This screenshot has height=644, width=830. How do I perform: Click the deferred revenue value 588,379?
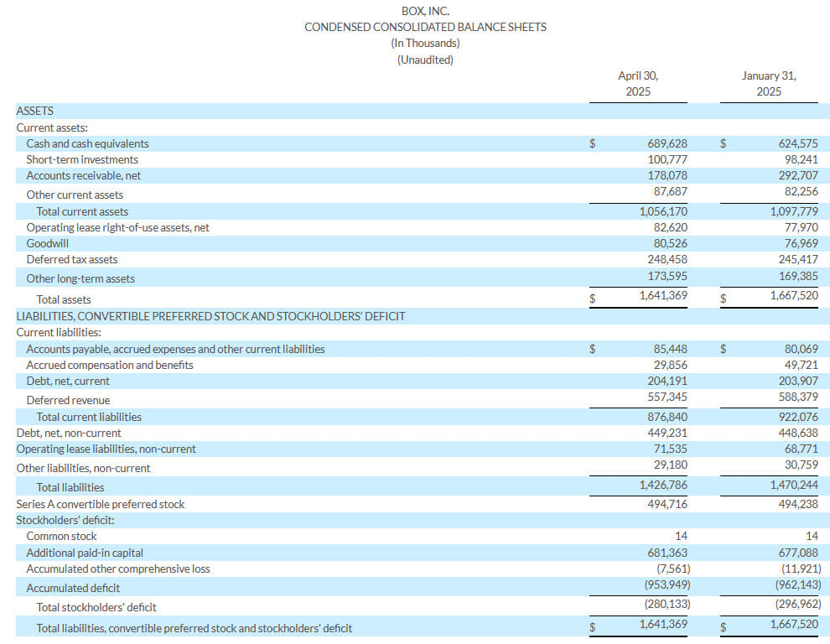797,397
